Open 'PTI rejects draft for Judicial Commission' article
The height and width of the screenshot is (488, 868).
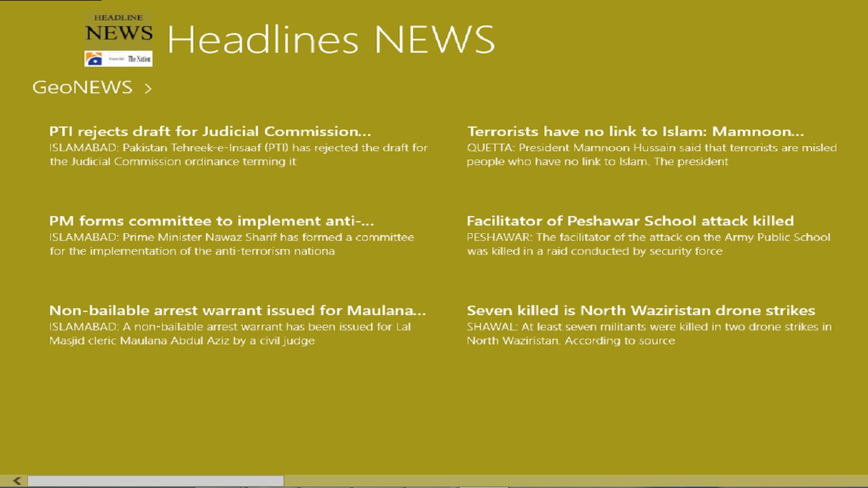210,132
